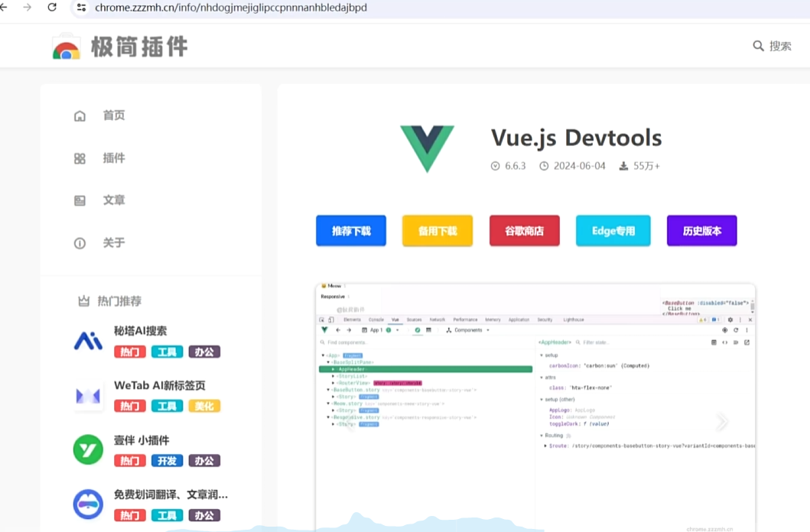Click the about info icon
810x532 pixels.
(80, 243)
